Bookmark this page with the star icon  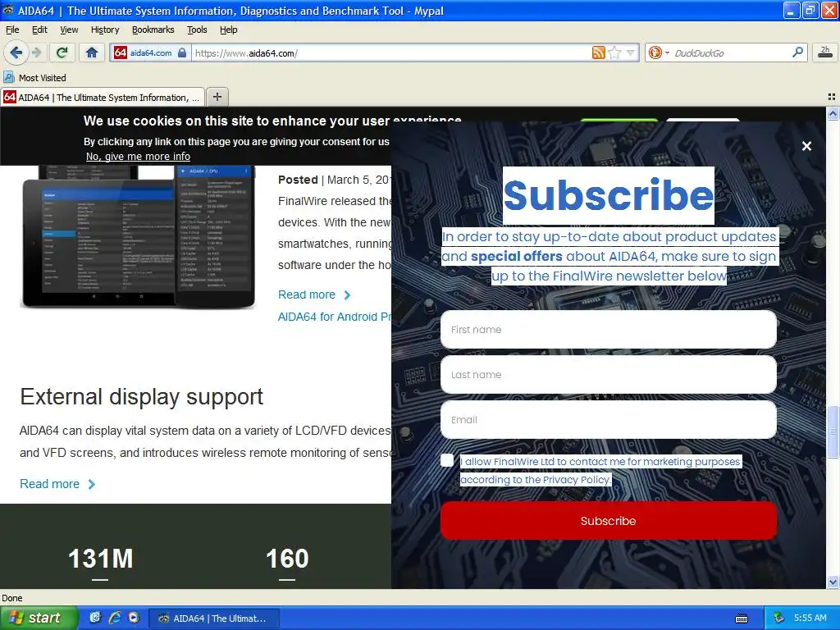(x=614, y=52)
